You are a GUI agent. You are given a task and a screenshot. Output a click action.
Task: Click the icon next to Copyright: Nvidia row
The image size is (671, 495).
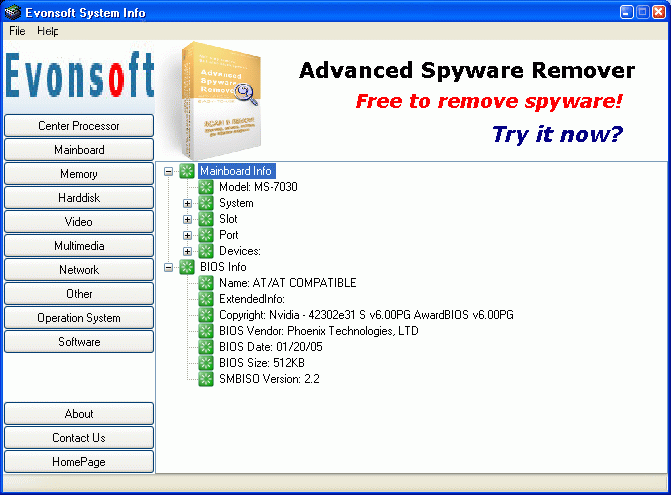[x=206, y=315]
